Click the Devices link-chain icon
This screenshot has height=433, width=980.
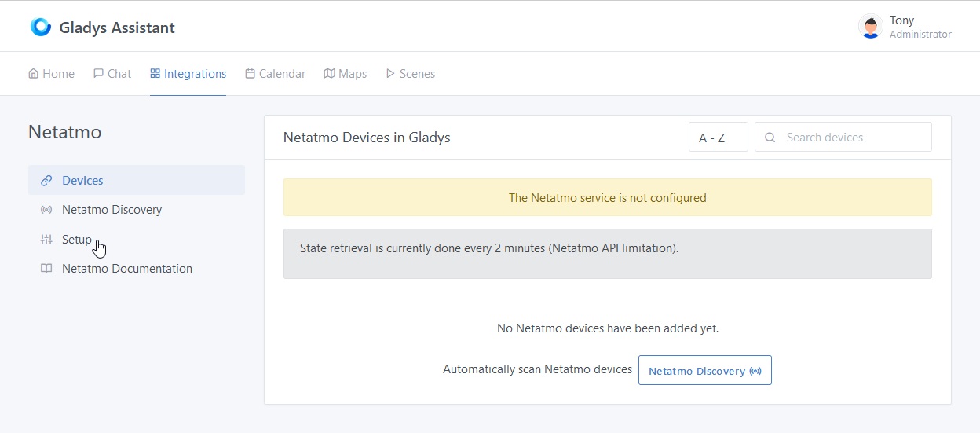[46, 181]
